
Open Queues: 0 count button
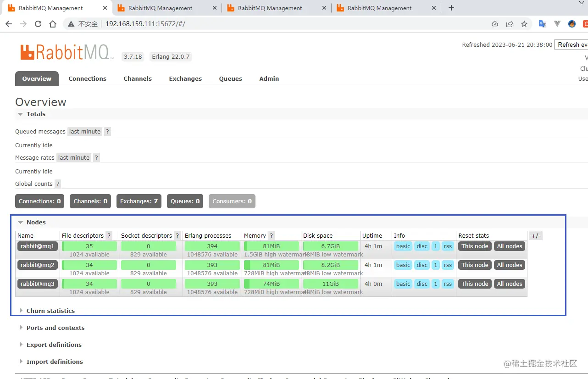pos(185,201)
